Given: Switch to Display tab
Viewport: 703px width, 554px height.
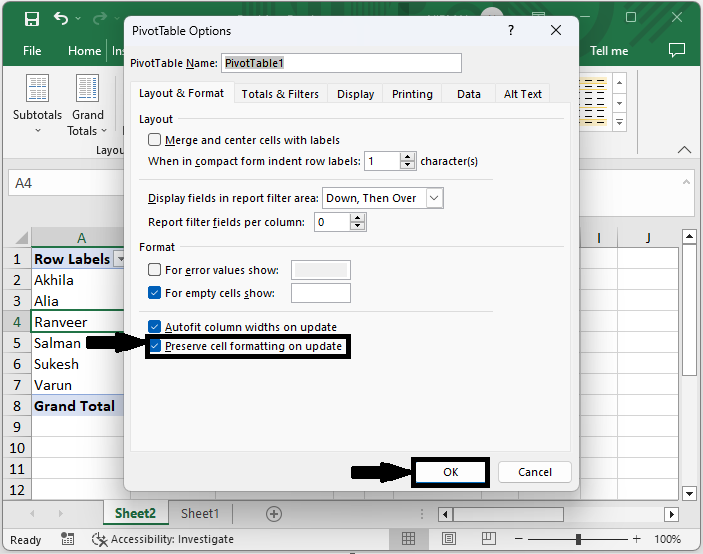Looking at the screenshot, I should [x=356, y=94].
